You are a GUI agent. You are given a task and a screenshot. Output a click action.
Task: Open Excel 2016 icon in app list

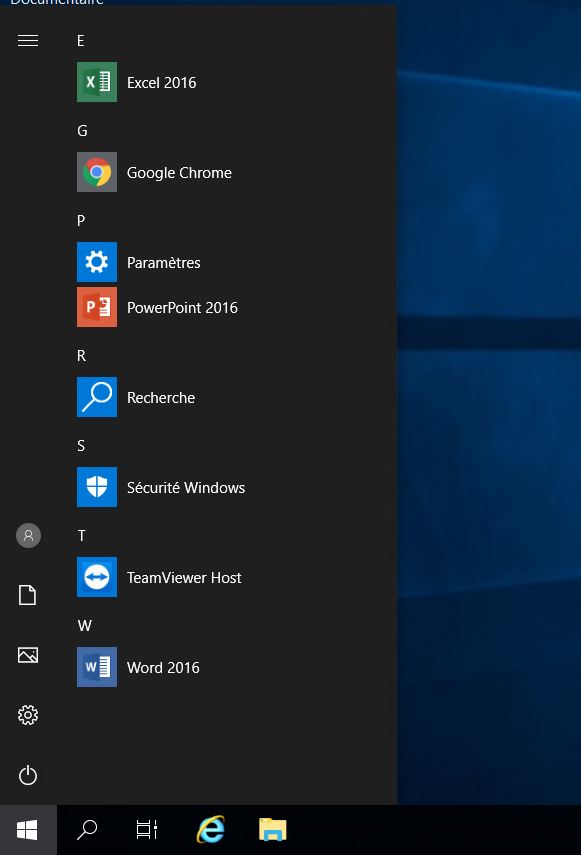[96, 82]
